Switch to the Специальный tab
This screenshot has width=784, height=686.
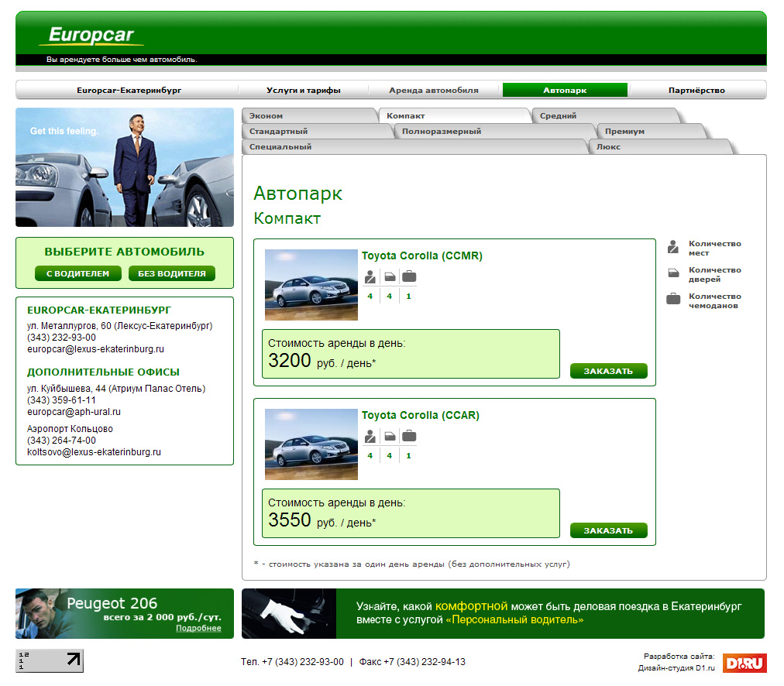coord(414,147)
